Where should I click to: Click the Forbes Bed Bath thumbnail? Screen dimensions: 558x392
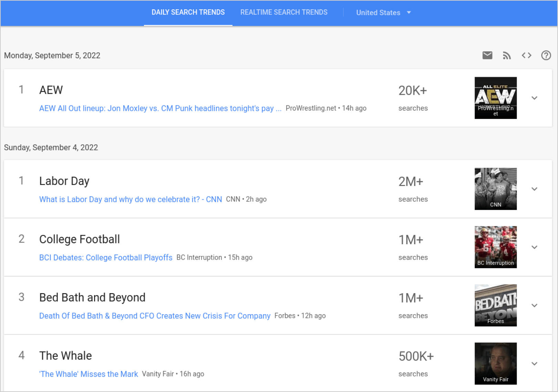coord(495,305)
